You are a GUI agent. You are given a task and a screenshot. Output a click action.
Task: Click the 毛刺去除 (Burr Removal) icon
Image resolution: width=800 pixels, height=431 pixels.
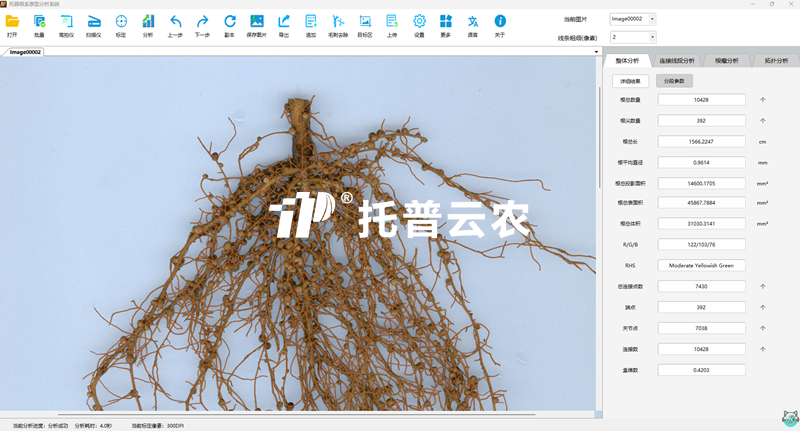click(x=338, y=22)
